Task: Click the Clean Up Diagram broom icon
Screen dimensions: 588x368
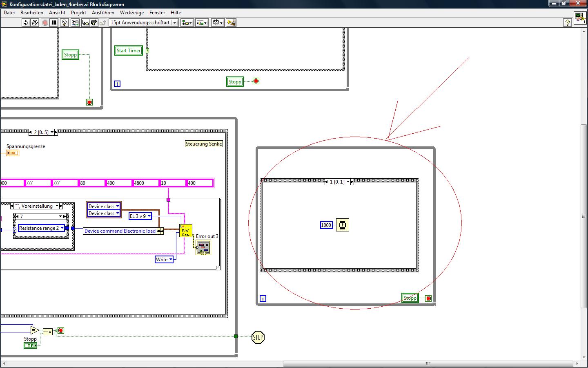Action: point(231,22)
